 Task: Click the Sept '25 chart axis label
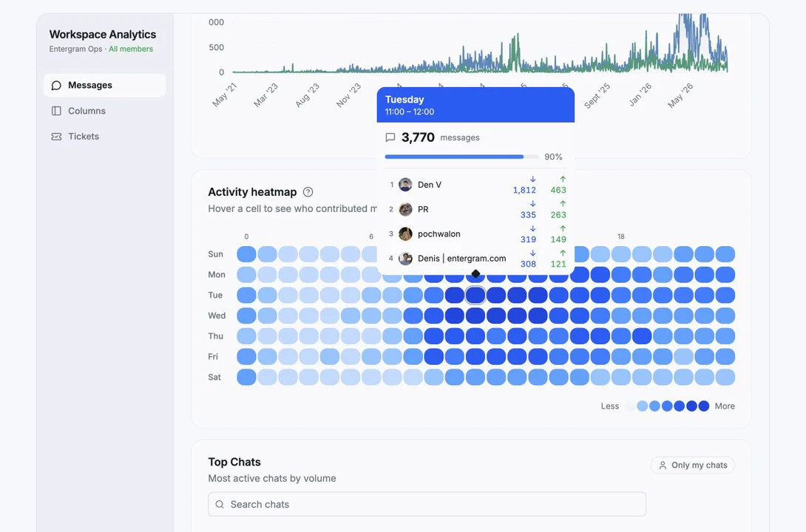click(x=597, y=95)
